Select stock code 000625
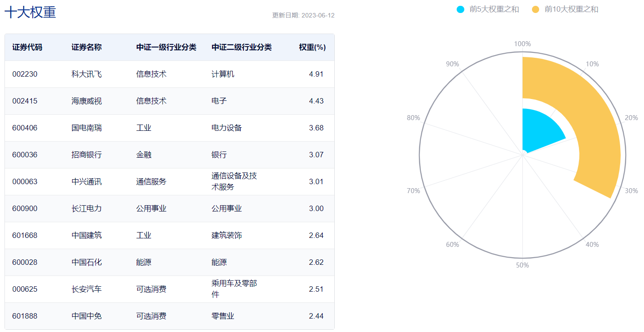Image resolution: width=644 pixels, height=332 pixels. click(25, 289)
